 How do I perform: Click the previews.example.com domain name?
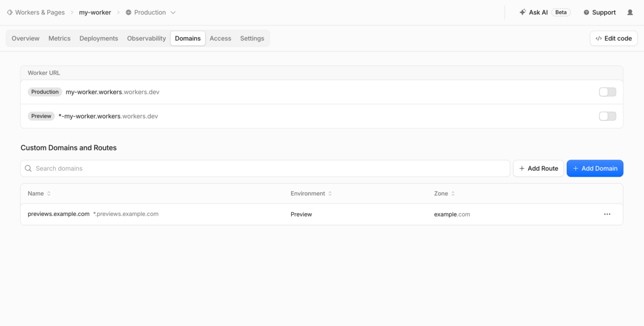(58, 214)
